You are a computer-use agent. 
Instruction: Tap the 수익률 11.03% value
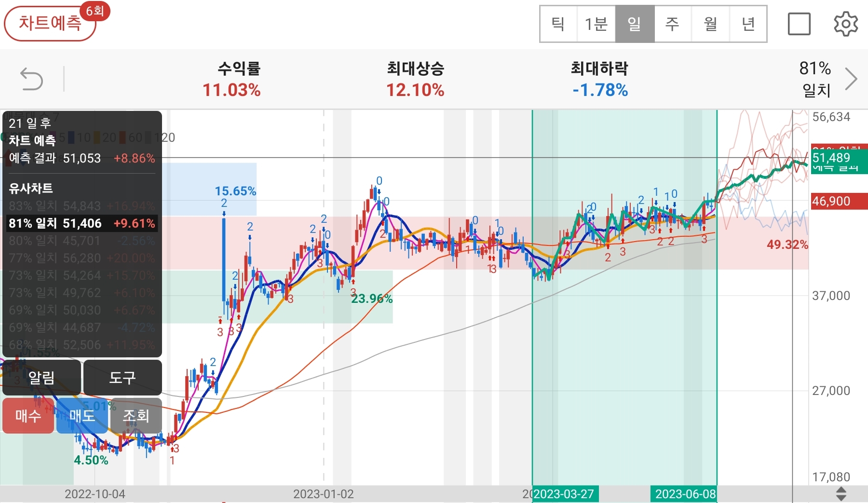(x=231, y=90)
